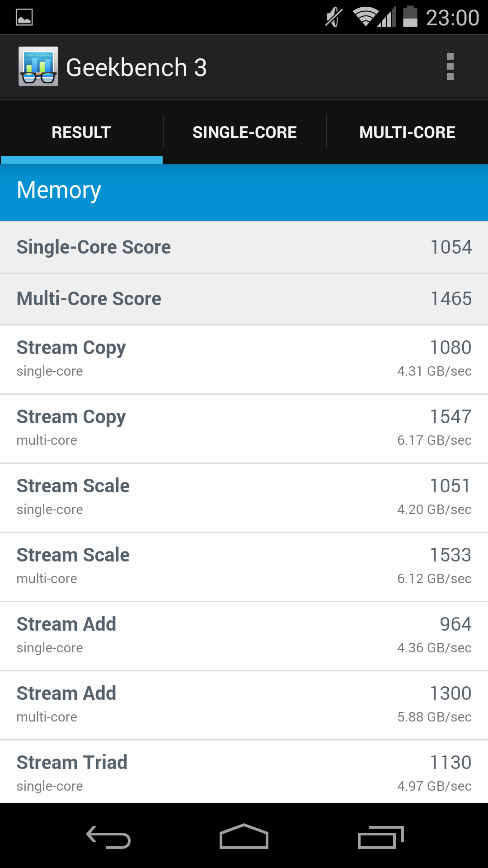Tap the Stream Scale multi-core result
Viewport: 488px width, 868px height.
244,566
